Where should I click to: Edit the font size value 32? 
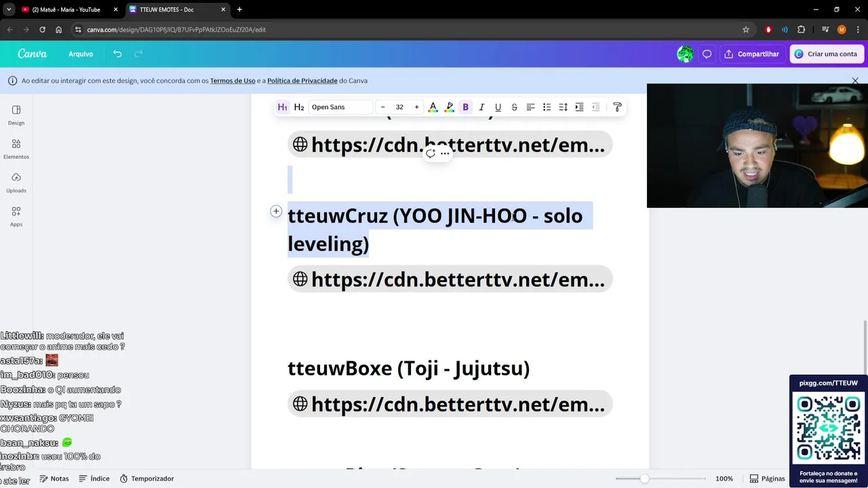pos(399,107)
